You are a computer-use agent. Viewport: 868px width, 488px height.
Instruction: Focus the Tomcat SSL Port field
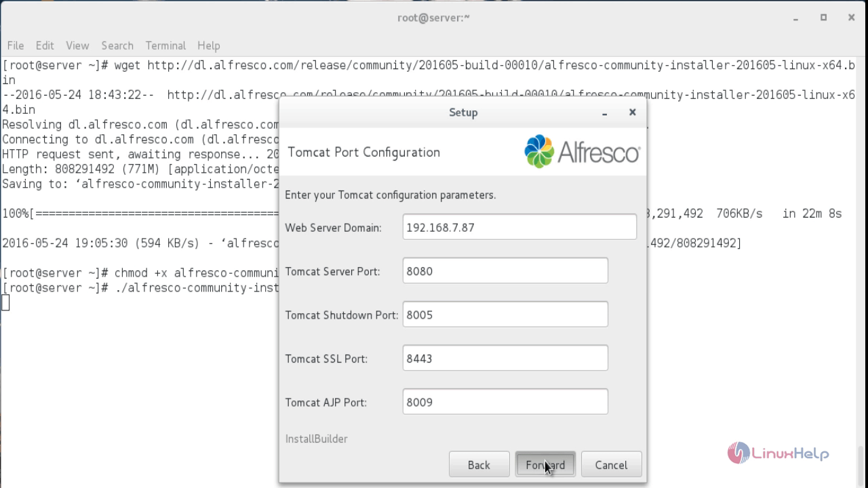point(505,359)
